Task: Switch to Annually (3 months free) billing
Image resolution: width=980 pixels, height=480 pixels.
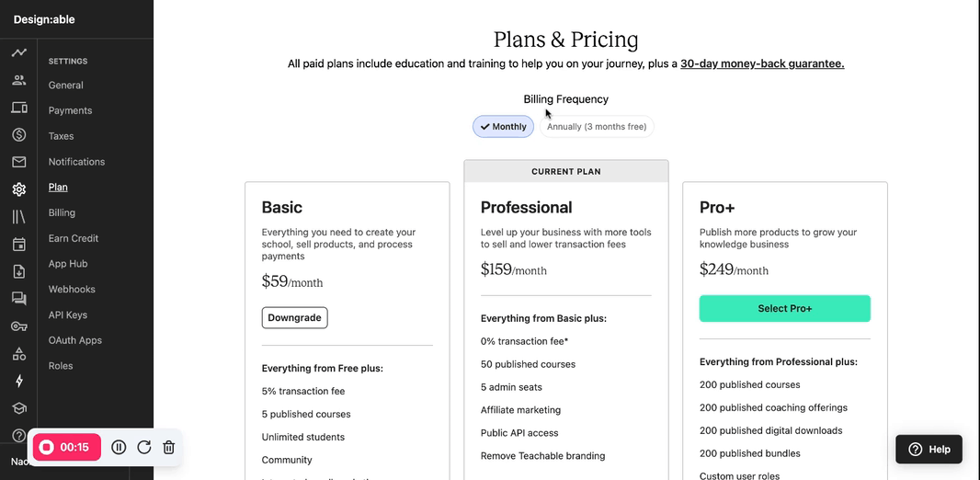Action: pos(597,126)
